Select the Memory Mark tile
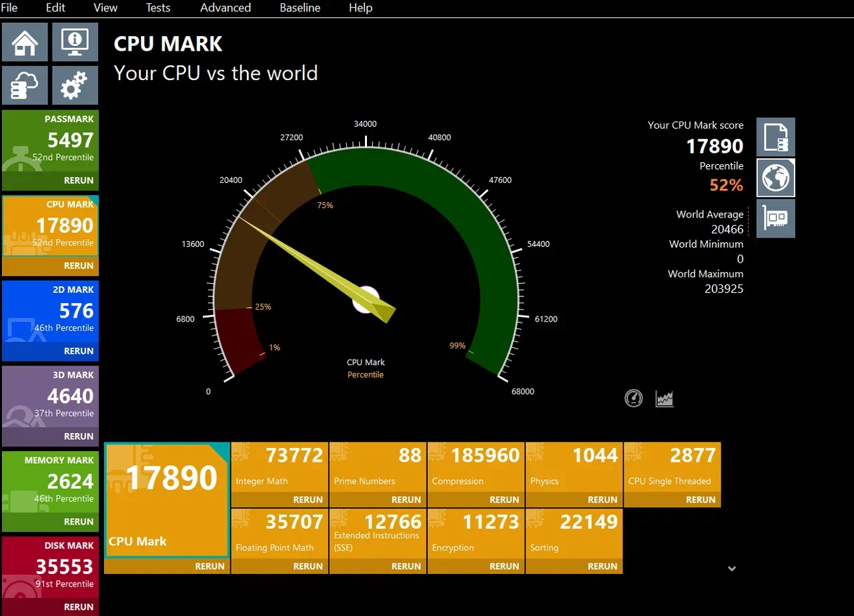Image resolution: width=854 pixels, height=616 pixels. point(50,482)
